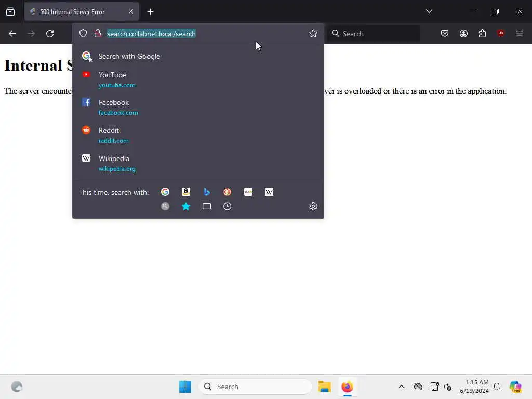Search in History clock icon
This screenshot has width=532, height=399.
coord(228,206)
